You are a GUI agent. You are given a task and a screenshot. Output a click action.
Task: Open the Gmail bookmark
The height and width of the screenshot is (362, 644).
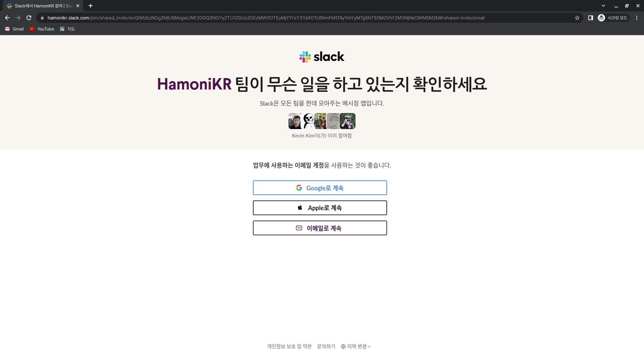click(14, 29)
